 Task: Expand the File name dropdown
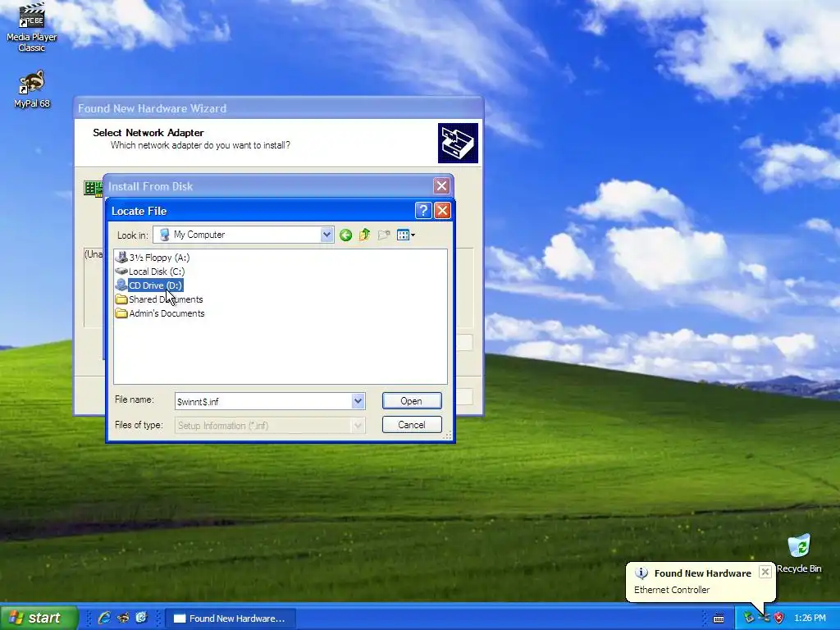(358, 401)
